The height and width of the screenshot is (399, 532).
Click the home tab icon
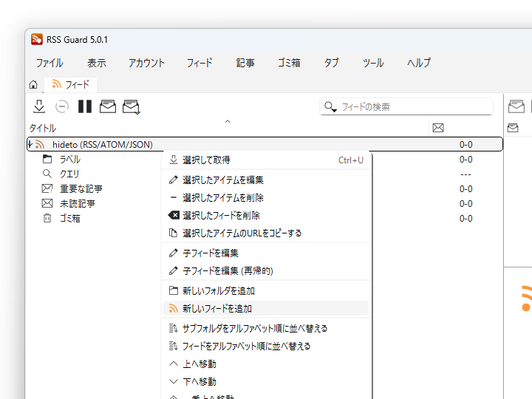[33, 84]
